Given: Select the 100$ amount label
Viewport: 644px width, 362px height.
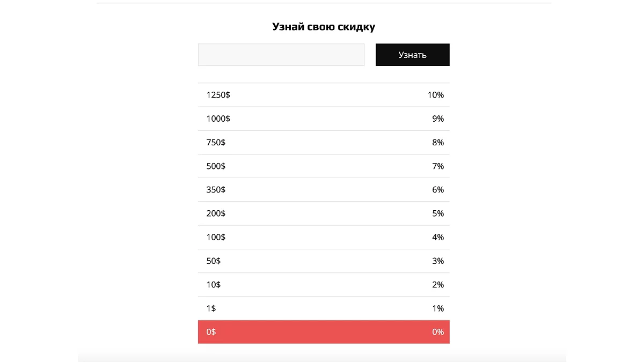Looking at the screenshot, I should (x=216, y=237).
